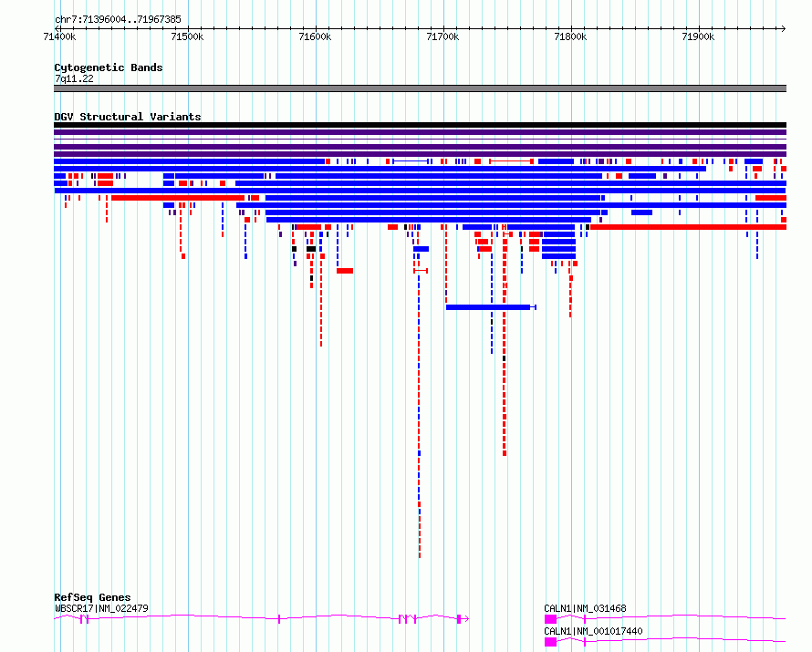This screenshot has height=652, width=812.
Task: Click the black variant bar at top of DGV track
Action: pyautogui.click(x=420, y=125)
